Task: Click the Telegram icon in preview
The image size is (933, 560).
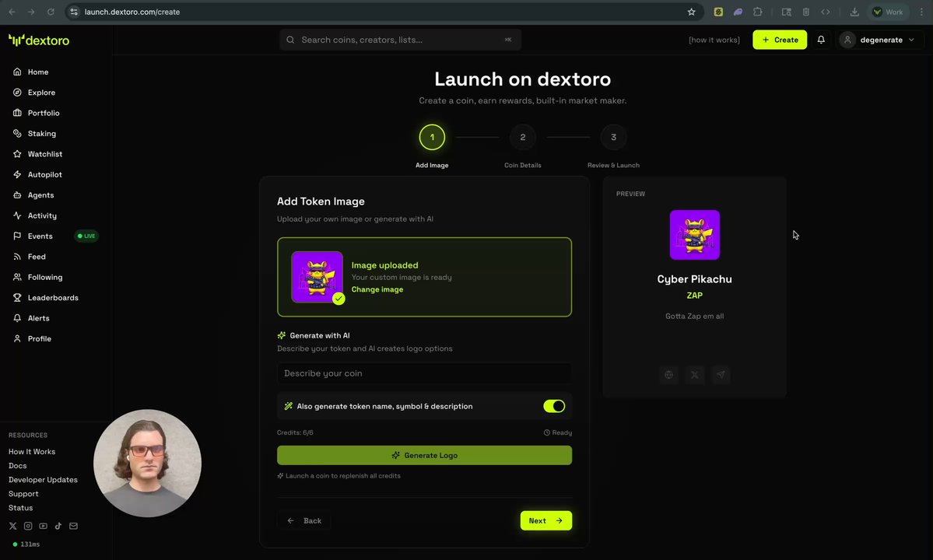Action: point(721,375)
